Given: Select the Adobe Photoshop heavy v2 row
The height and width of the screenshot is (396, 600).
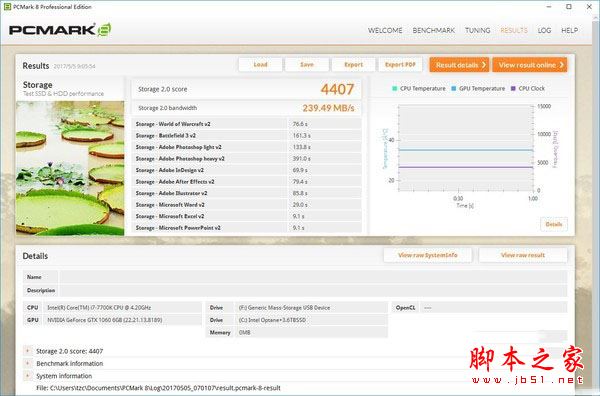Looking at the screenshot, I should coord(246,158).
